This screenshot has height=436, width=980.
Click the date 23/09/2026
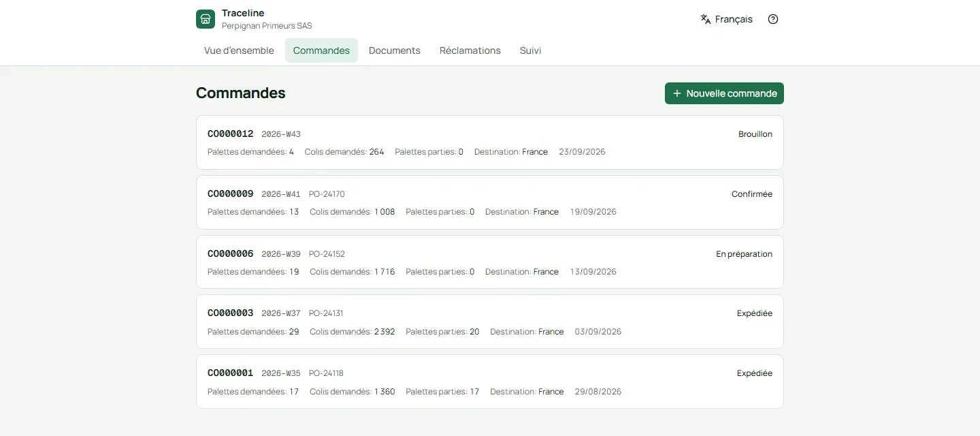tap(582, 152)
